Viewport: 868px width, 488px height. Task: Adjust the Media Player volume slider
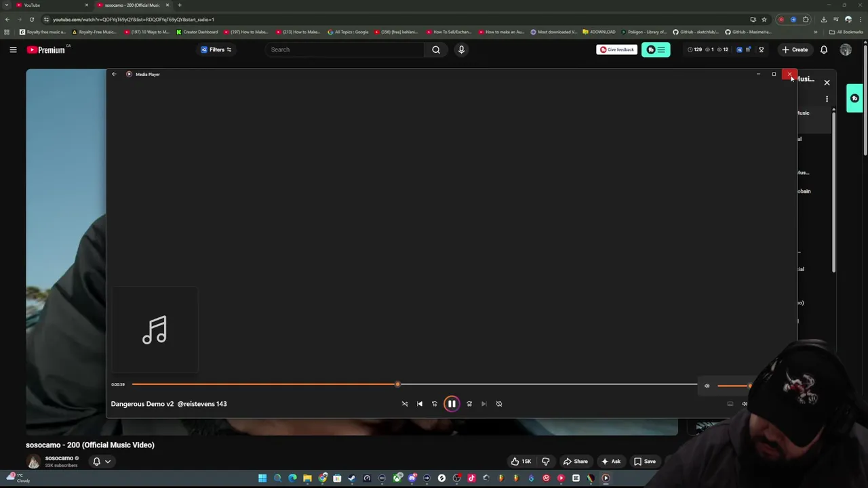(734, 386)
